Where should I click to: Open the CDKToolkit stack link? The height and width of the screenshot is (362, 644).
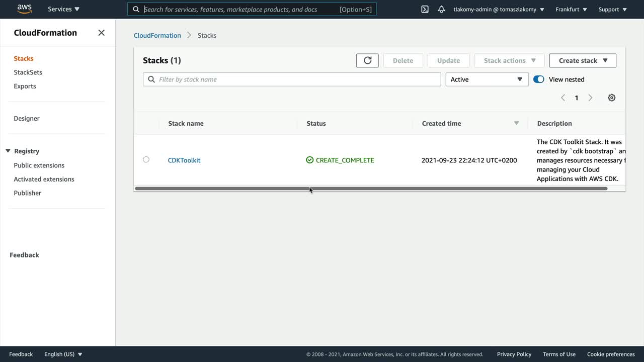184,160
